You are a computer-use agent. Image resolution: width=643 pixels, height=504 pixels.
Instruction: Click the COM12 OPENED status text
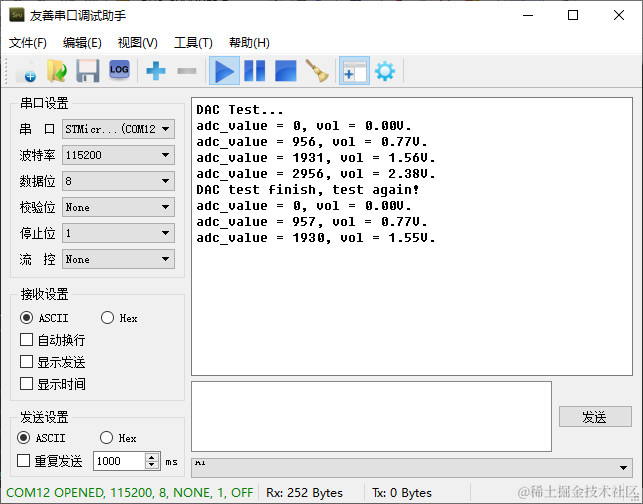pyautogui.click(x=130, y=493)
